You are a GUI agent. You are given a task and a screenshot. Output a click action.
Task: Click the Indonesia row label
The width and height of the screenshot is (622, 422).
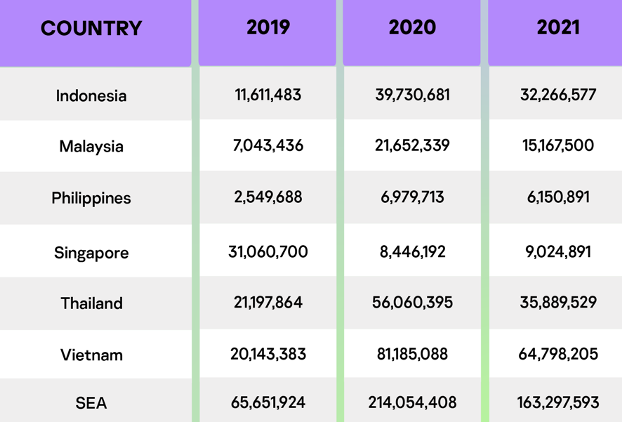[x=92, y=96]
